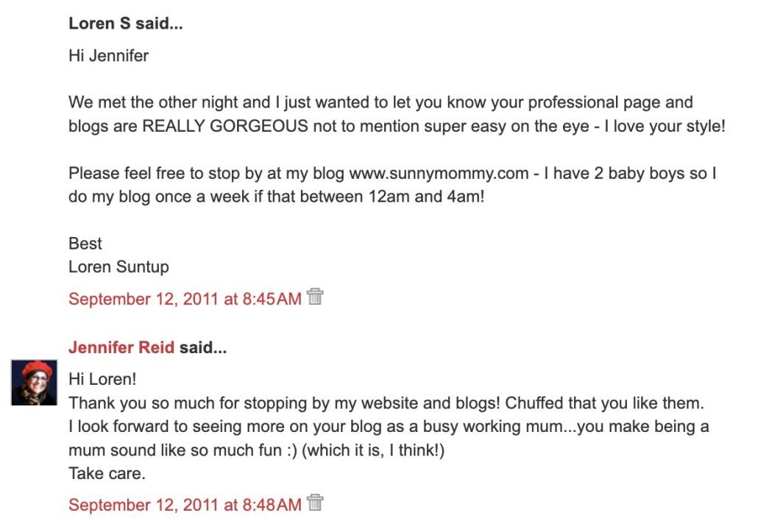Click trash icon beside the 8:48AM timestamp

pyautogui.click(x=315, y=503)
